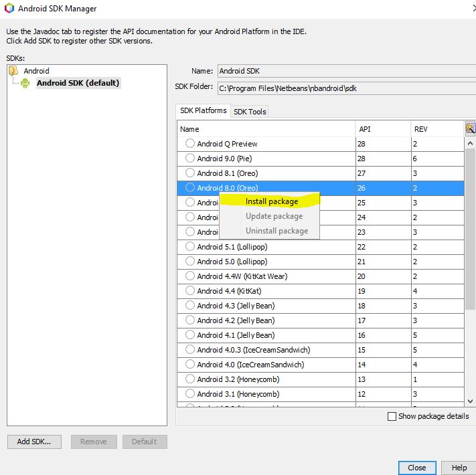Select the Android 4.4 (KitKat) radio button

(190, 290)
